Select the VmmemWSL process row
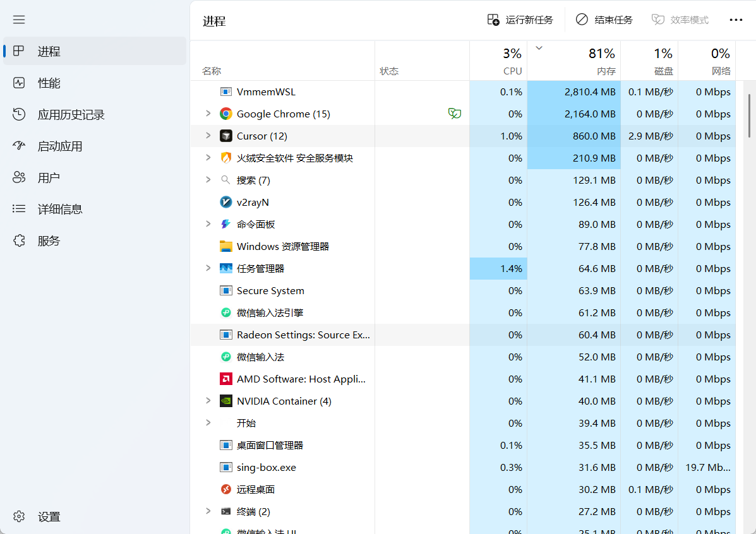756x534 pixels. click(x=463, y=92)
